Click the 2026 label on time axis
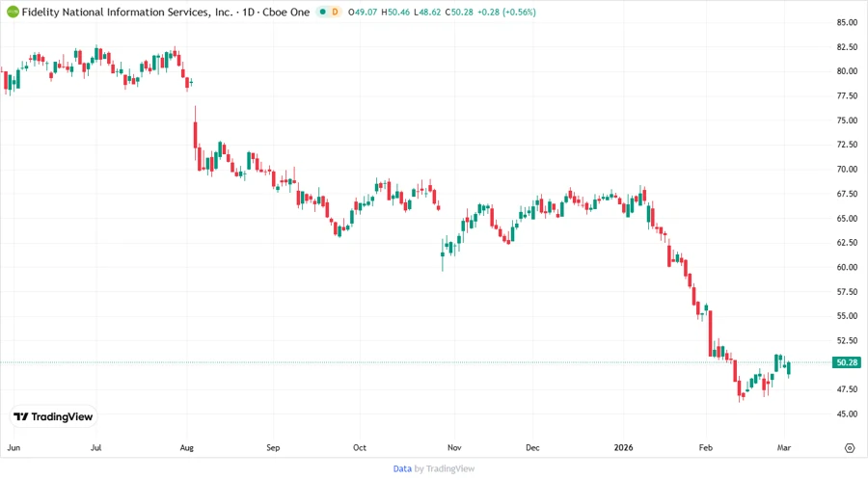This screenshot has width=868, height=480. [x=623, y=448]
